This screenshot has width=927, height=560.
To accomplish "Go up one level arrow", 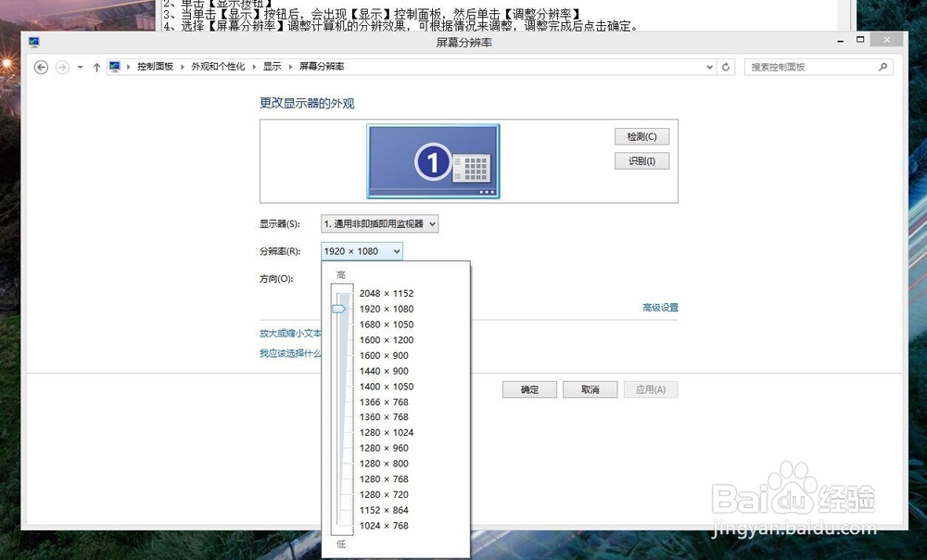I will tap(96, 68).
